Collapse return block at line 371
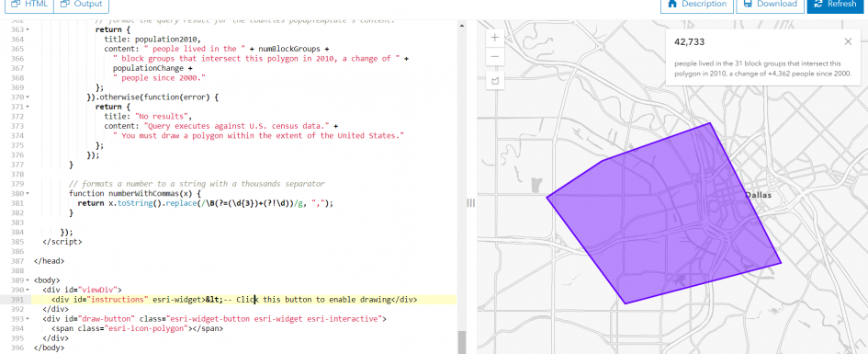 28,107
